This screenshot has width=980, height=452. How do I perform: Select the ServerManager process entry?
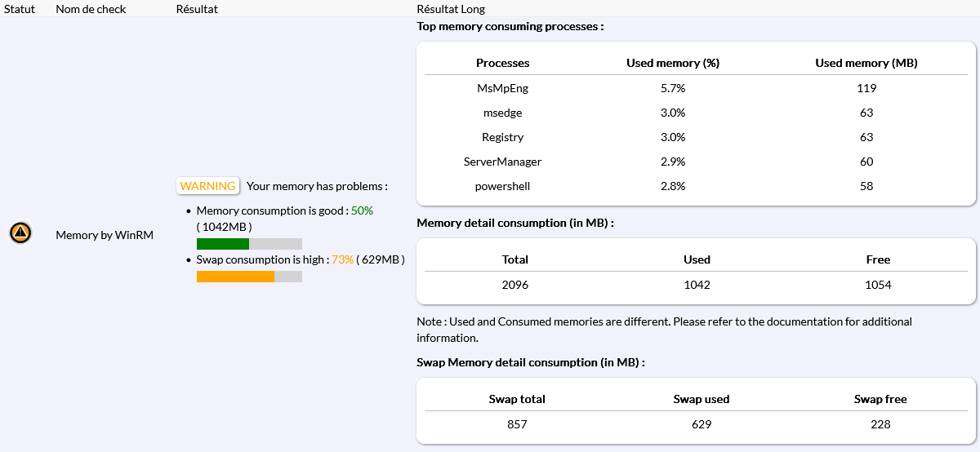tap(502, 162)
